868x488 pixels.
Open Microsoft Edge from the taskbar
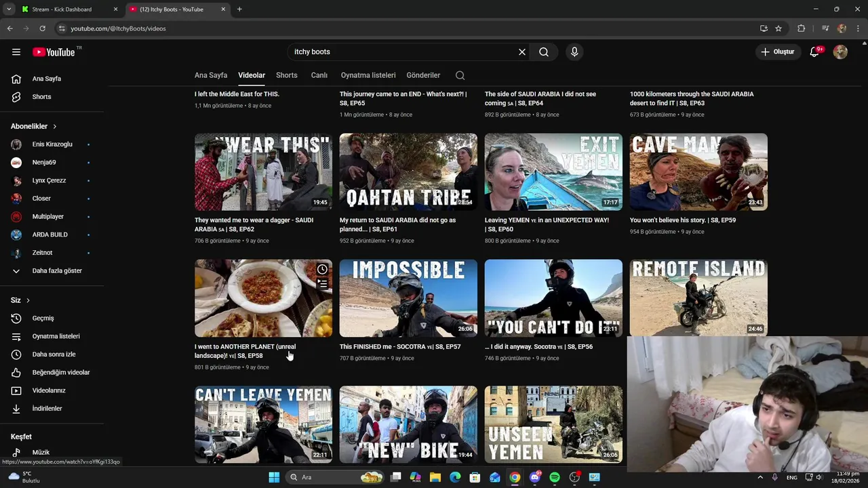tap(455, 477)
